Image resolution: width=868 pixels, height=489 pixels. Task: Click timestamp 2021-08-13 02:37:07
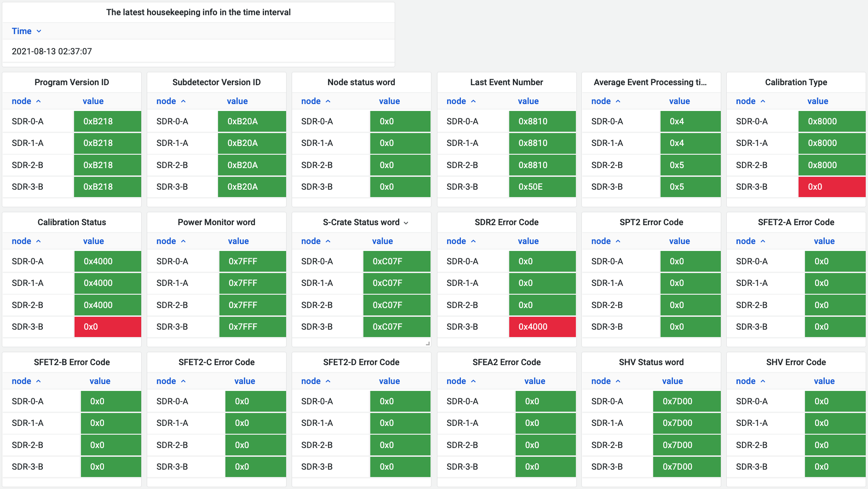(52, 52)
